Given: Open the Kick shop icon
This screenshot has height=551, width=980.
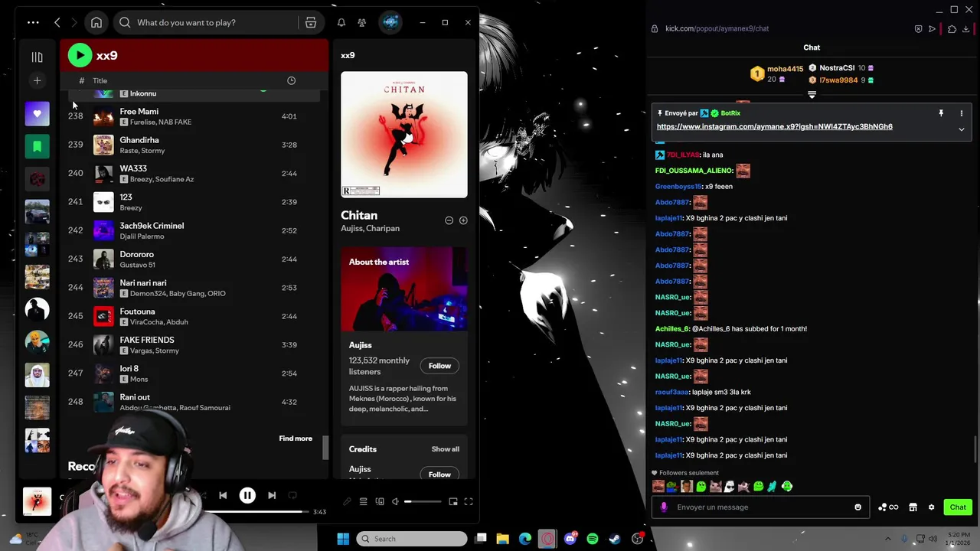Looking at the screenshot, I should tap(913, 507).
